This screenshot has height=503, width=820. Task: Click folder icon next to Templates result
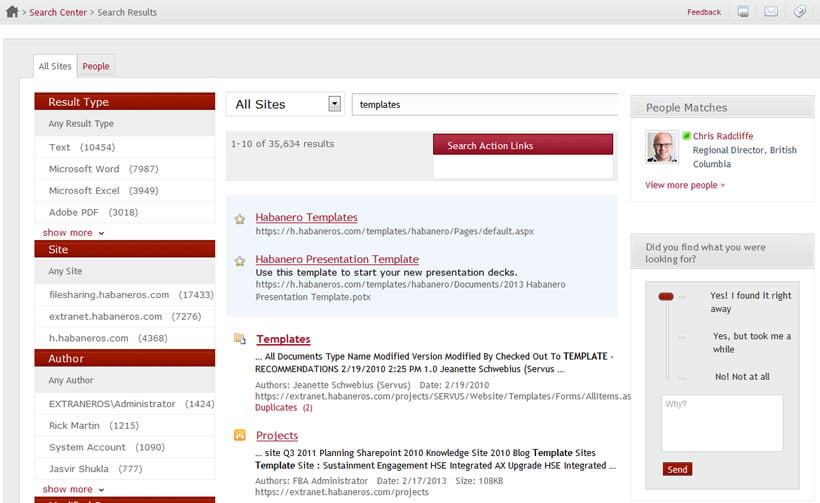point(240,339)
